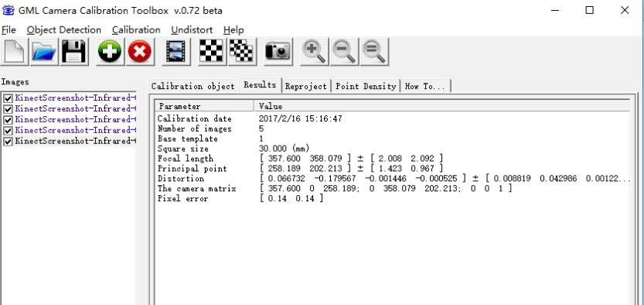Uncheck the second KinectScreenshot-Infrared image checkbox
Image resolution: width=644 pixels, height=305 pixels.
pyautogui.click(x=8, y=109)
